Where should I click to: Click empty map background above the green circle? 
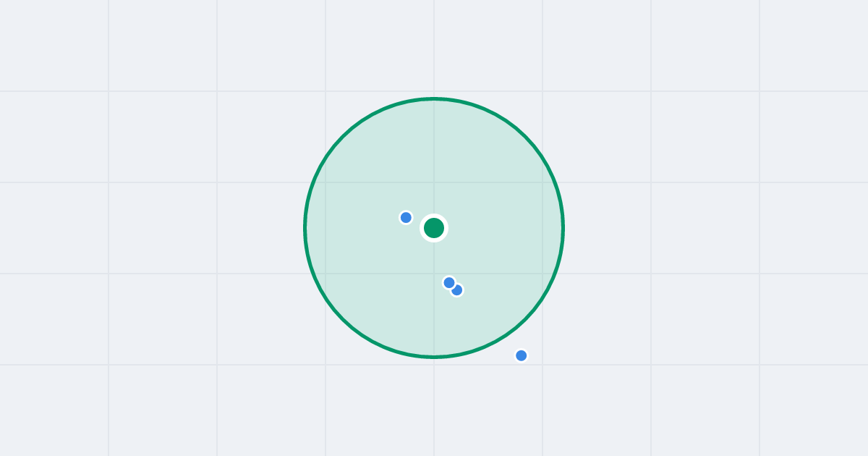click(x=434, y=47)
